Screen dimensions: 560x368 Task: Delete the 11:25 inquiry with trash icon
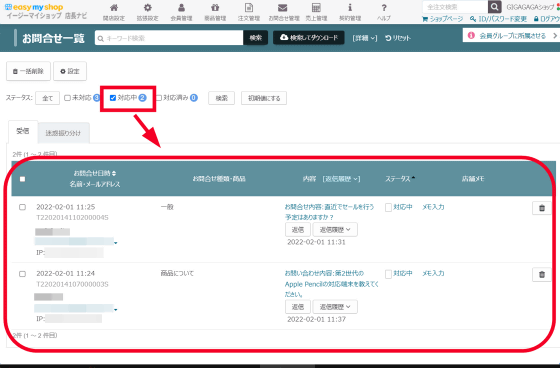coord(542,208)
